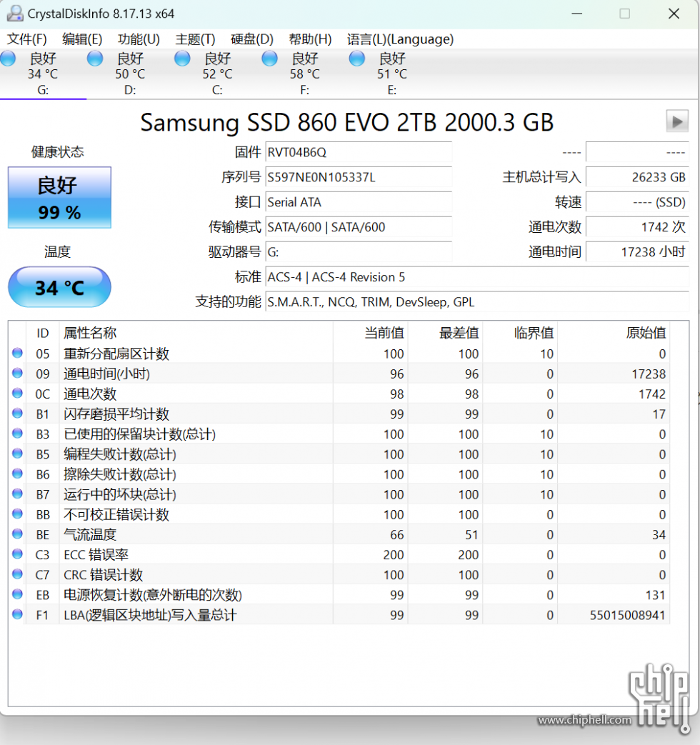
Task: Click the 34 °C temperature indicator
Action: coord(59,287)
